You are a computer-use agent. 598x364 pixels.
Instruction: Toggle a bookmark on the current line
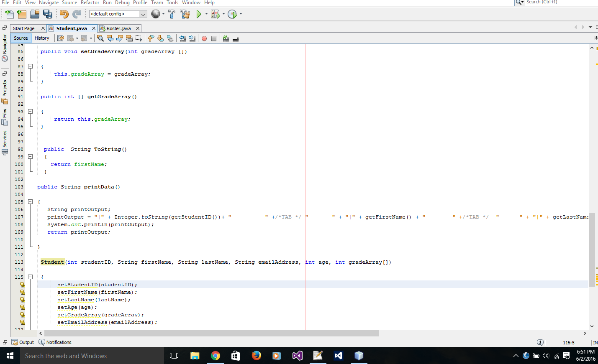(170, 38)
